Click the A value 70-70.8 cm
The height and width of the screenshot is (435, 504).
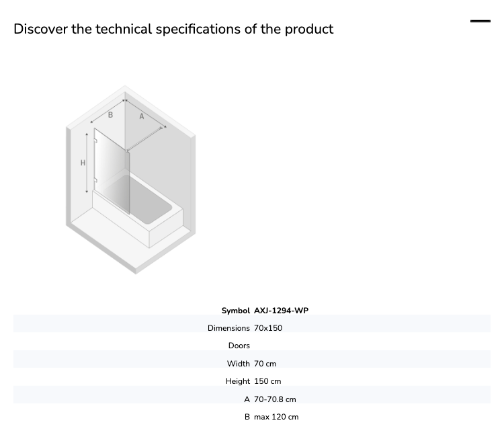[x=275, y=399]
